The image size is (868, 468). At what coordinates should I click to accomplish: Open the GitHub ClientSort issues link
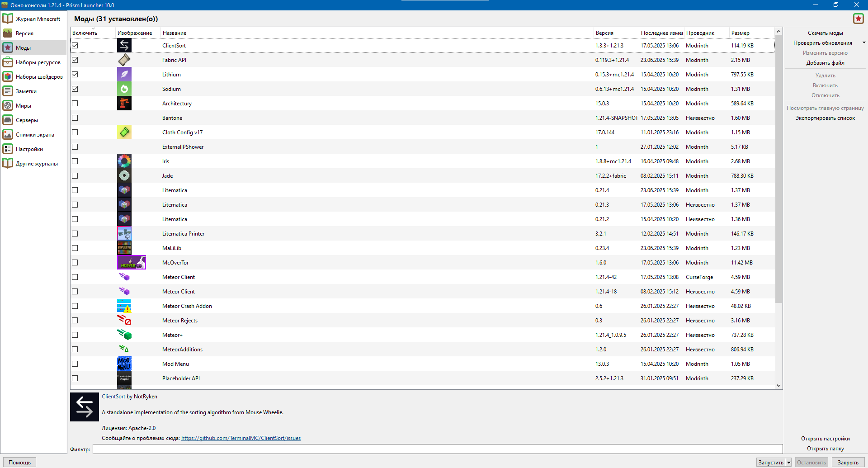point(241,438)
